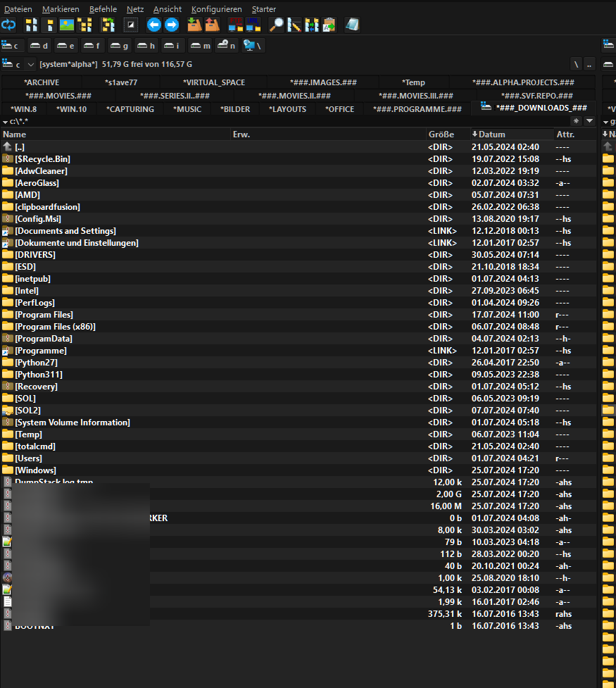Switch to the *VIRTUAL_SPACE tab
616x688 pixels.
pyautogui.click(x=214, y=82)
